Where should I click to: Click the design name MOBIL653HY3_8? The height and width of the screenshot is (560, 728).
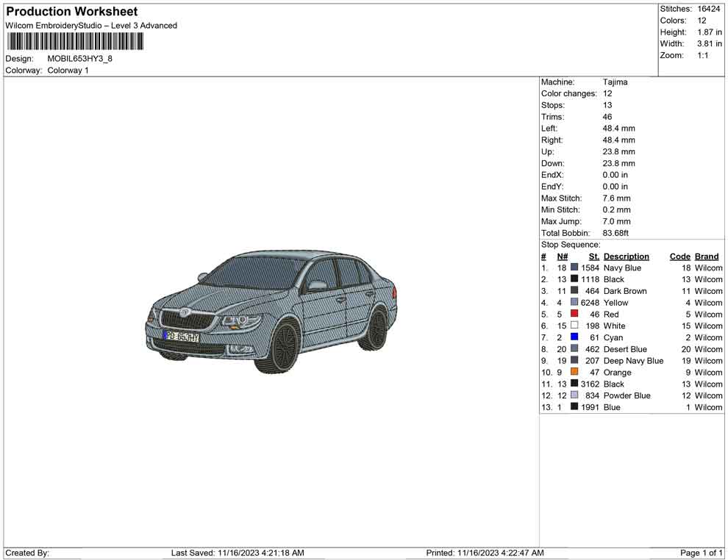click(79, 59)
